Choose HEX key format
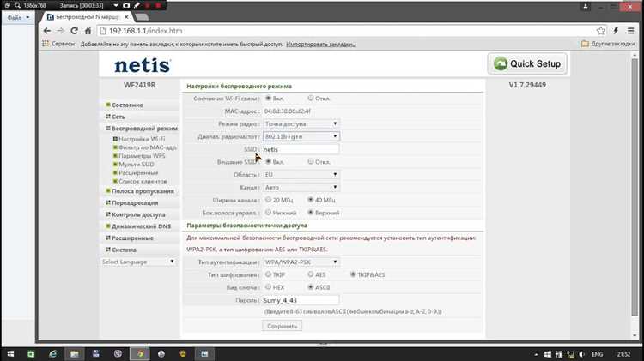 [268, 287]
